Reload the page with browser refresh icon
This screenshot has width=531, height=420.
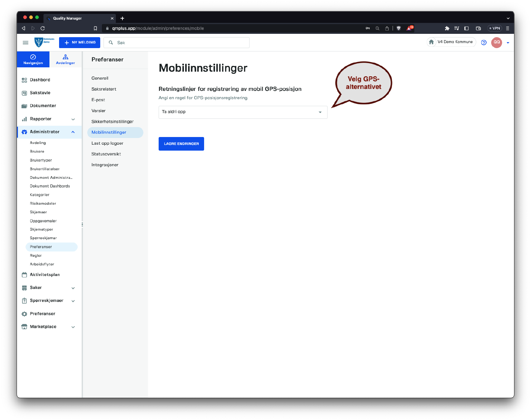pos(42,28)
